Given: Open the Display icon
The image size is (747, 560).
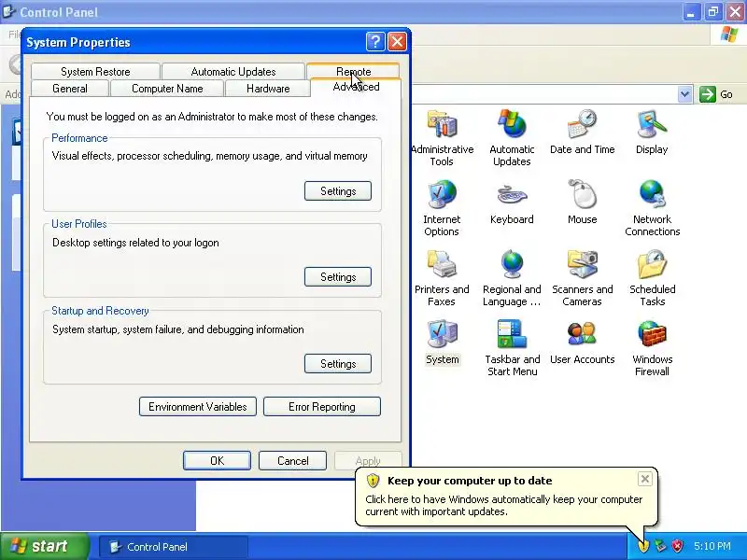Looking at the screenshot, I should [652, 133].
